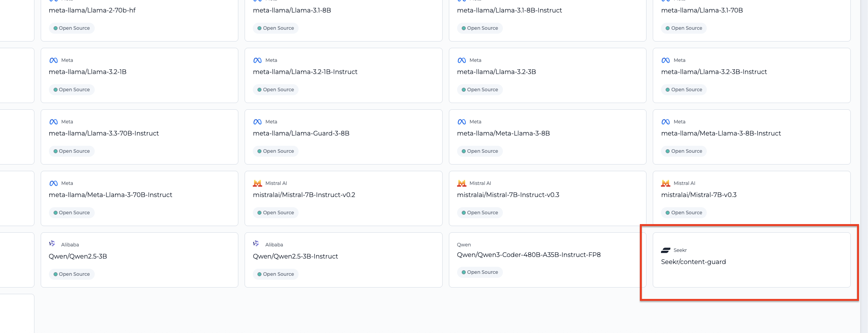Select Qwen/Qwen2.5-3B model title

pos(78,256)
